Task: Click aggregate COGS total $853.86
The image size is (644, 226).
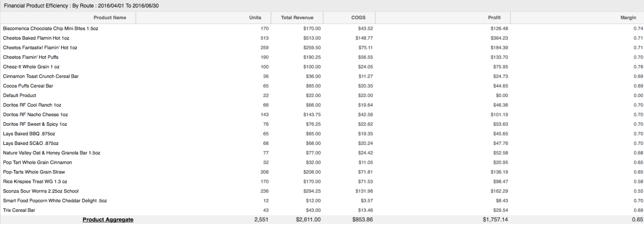Action: [x=362, y=219]
